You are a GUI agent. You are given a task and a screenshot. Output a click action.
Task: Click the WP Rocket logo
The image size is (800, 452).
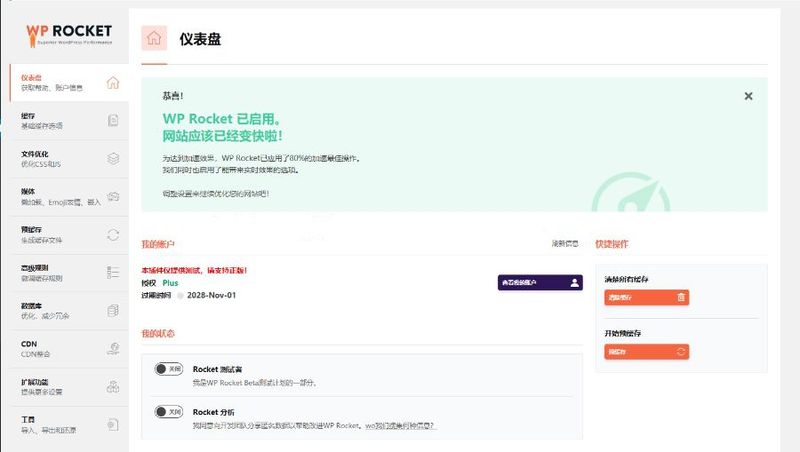point(69,35)
